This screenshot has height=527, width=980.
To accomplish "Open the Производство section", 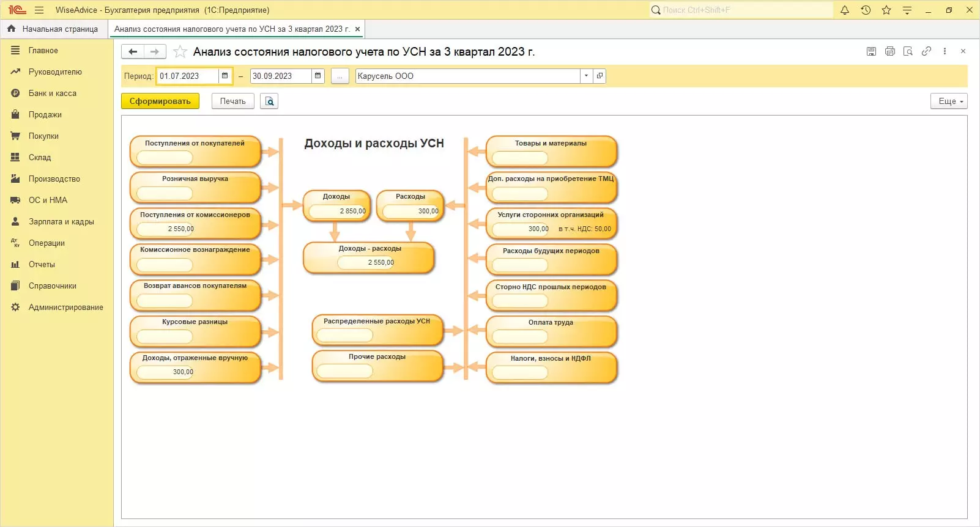I will [54, 179].
